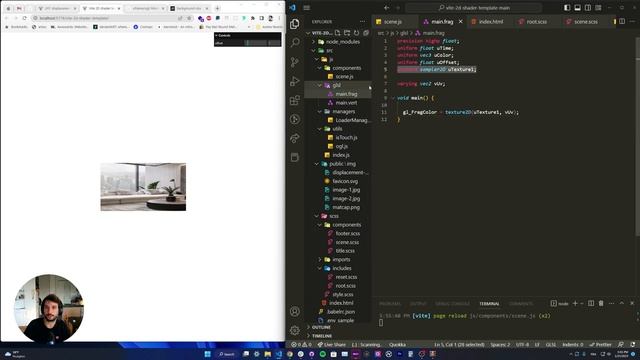The image size is (640, 360).
Task: Click the New File icon in Explorer header
Action: [x=338, y=33]
